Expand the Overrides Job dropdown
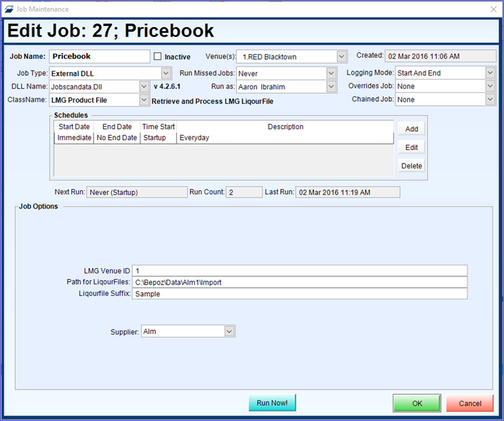 490,86
